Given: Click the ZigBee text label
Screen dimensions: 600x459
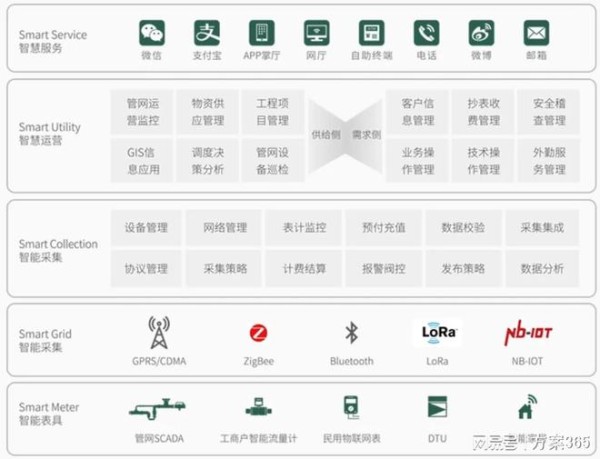Looking at the screenshot, I should (259, 361).
